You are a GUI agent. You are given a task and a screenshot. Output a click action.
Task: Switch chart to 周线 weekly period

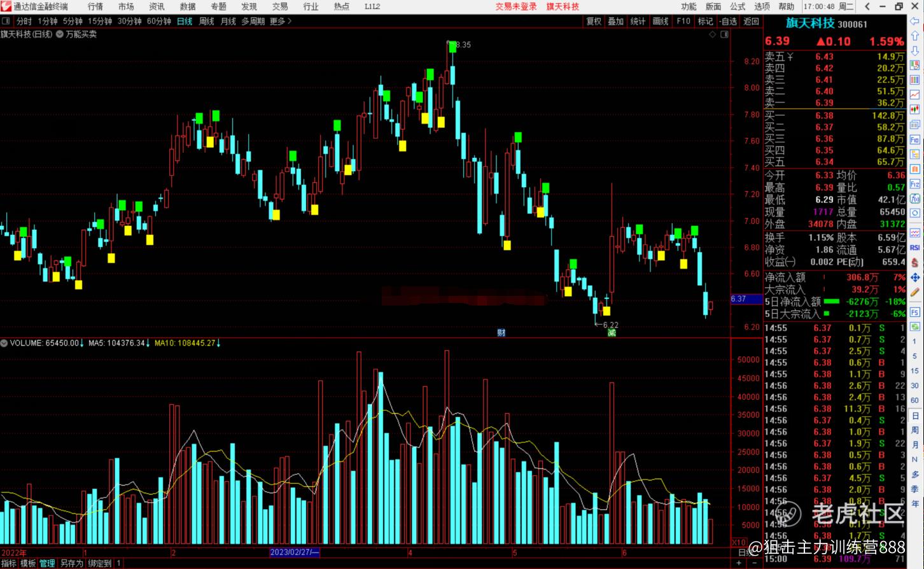tap(207, 22)
